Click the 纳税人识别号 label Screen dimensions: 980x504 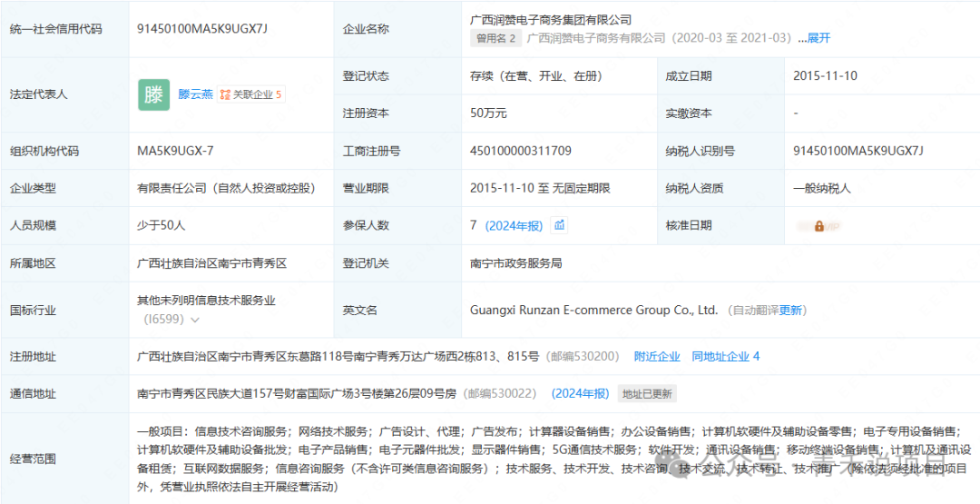point(701,151)
